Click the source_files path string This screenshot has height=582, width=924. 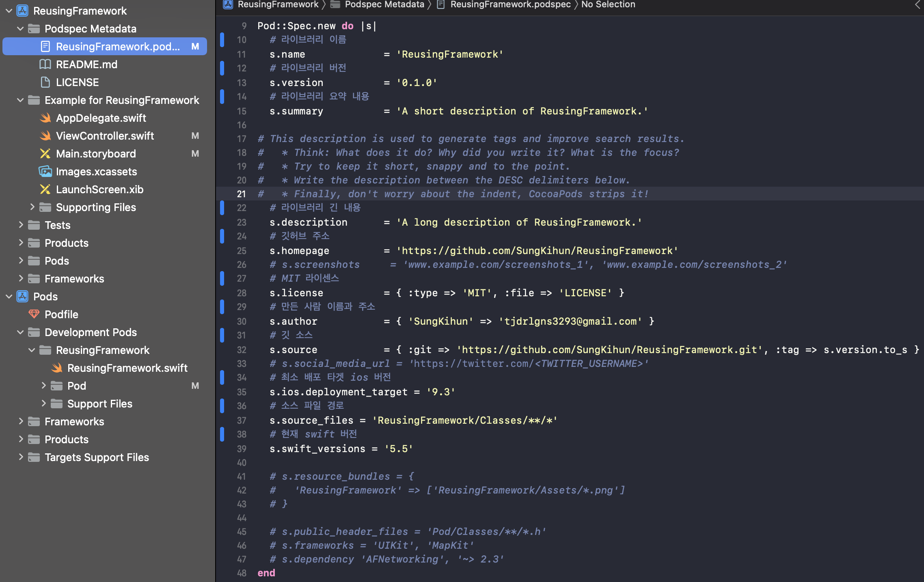point(465,420)
